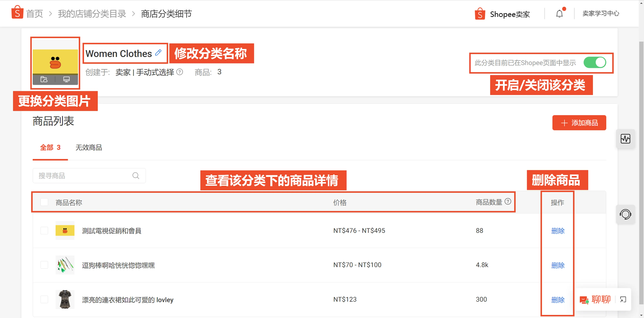Switch to the 无效商品 tab

[x=89, y=148]
